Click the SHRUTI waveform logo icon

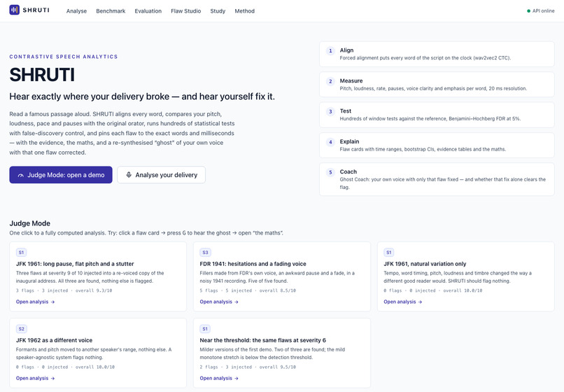tap(15, 10)
